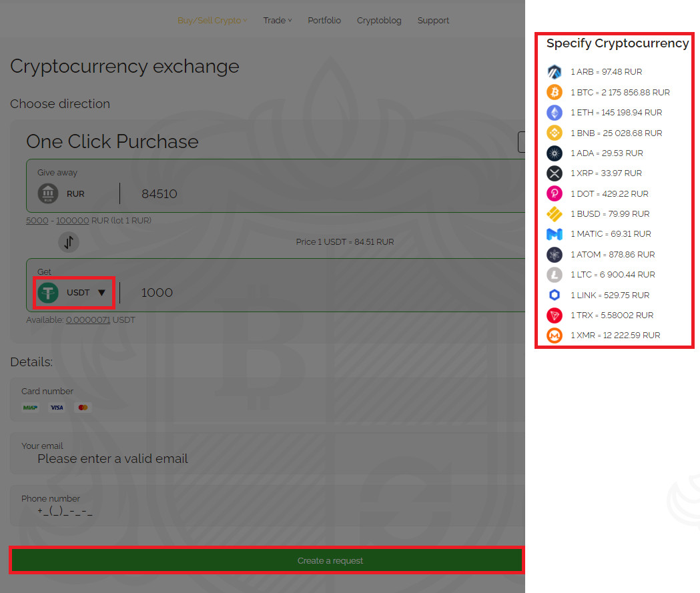Viewport: 700px width, 593px height.
Task: Click the VISA card icon
Action: pos(57,407)
